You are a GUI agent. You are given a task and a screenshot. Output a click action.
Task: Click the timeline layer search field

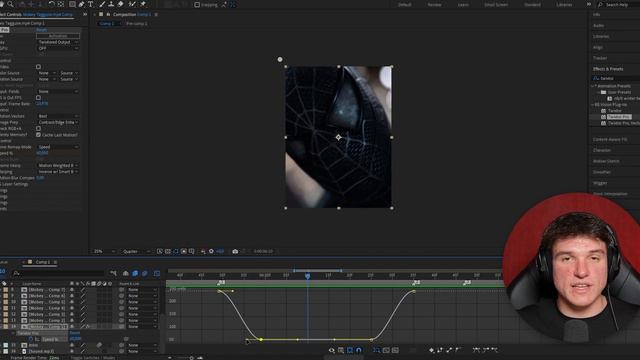click(x=59, y=273)
